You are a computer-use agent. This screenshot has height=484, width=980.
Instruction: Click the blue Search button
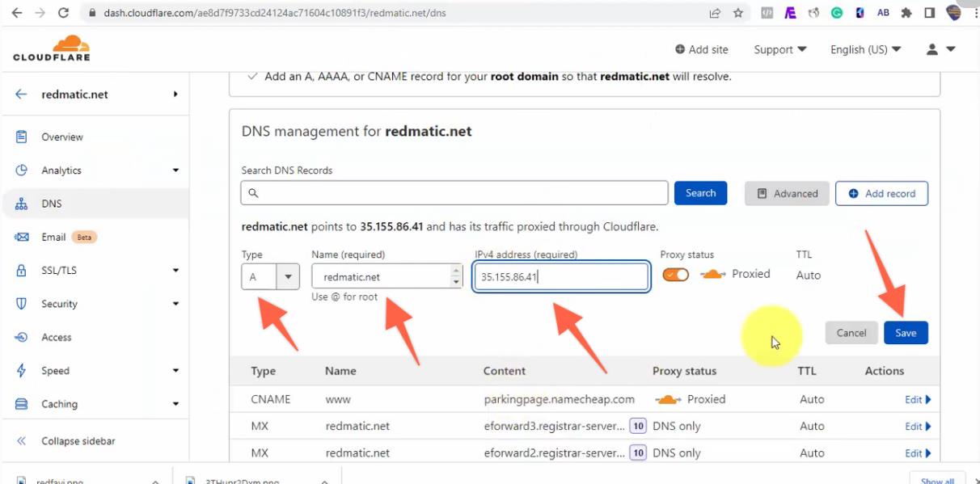(701, 193)
